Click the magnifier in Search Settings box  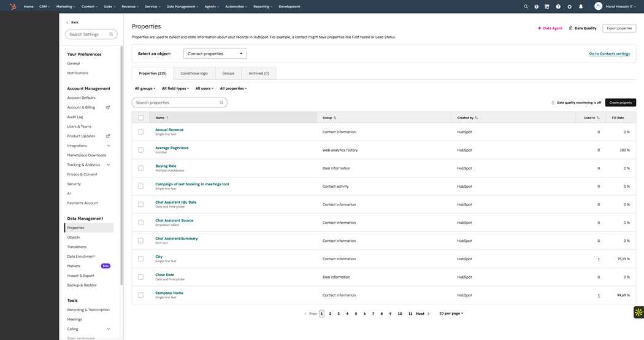coord(111,34)
